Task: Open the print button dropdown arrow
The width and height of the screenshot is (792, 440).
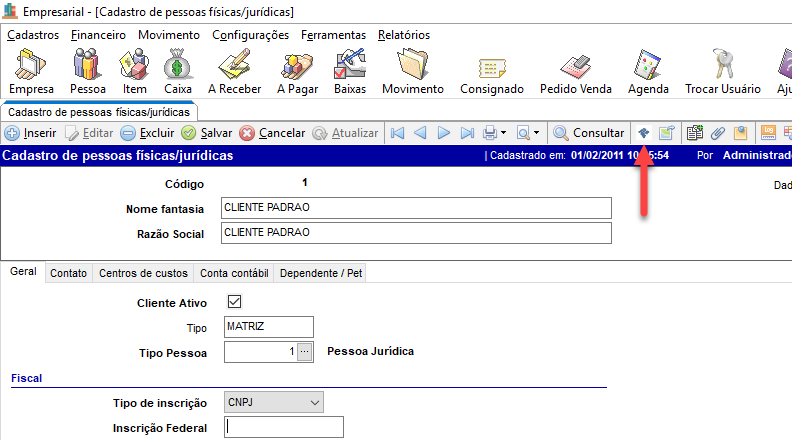Action: tap(504, 133)
